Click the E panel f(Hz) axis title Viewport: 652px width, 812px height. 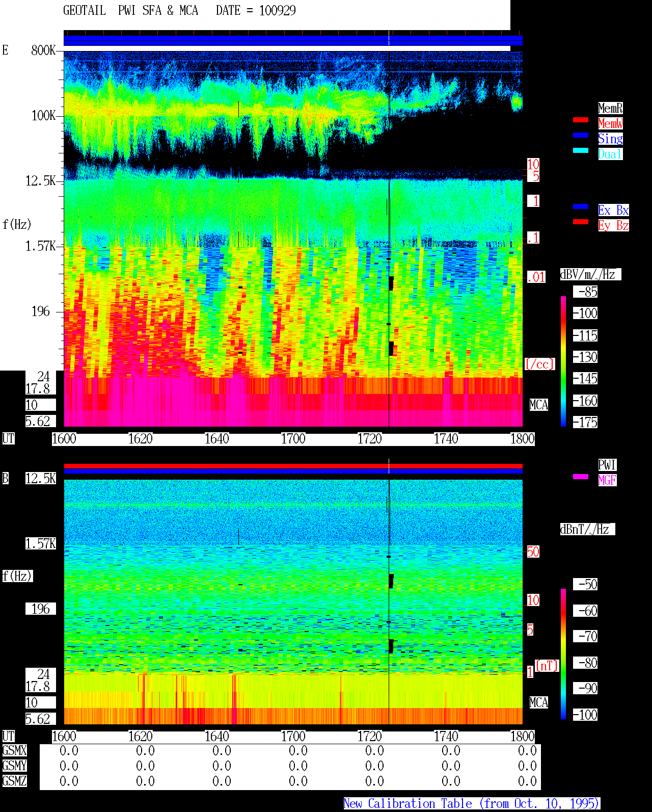[17, 224]
